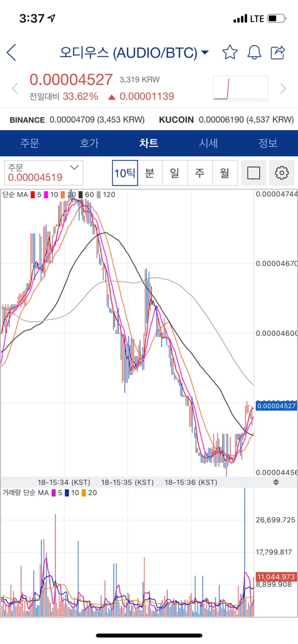Tap the magenta MA 10 color swatch
Viewport: 298px width, 644px height.
(46, 194)
